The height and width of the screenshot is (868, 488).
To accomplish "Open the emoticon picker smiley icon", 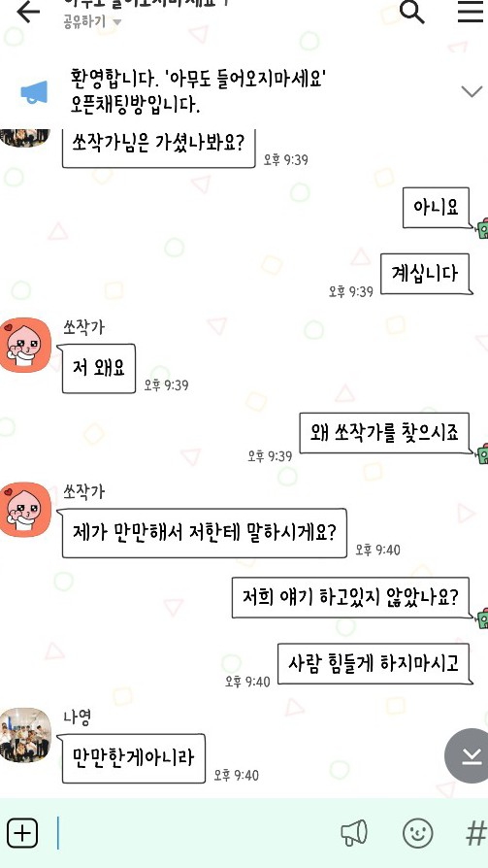I will coord(418,833).
